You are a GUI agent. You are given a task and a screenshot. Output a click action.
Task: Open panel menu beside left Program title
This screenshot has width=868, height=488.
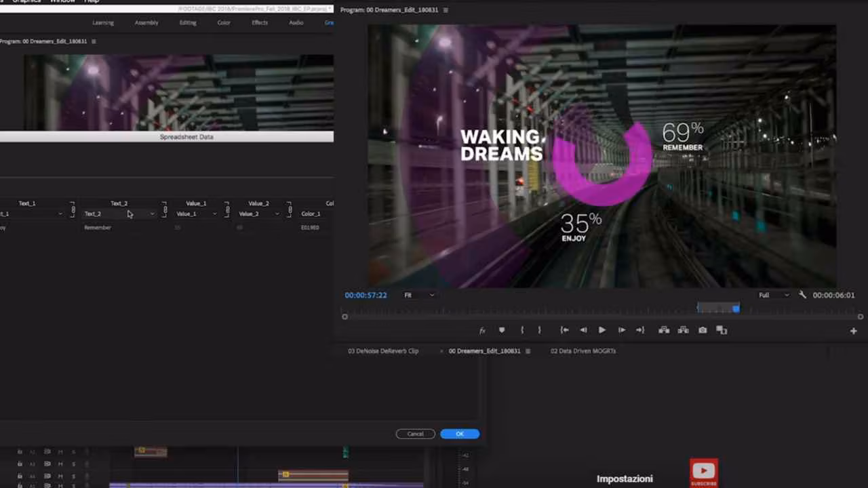pyautogui.click(x=94, y=41)
